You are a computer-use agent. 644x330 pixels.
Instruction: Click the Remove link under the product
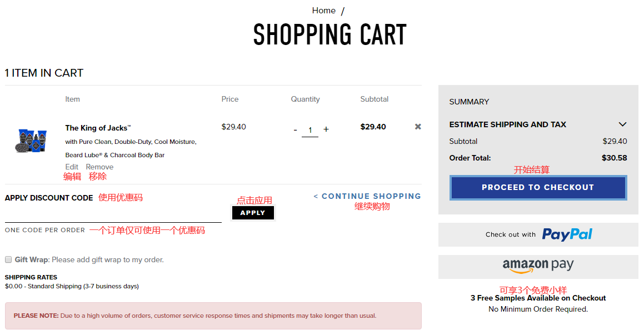point(99,167)
